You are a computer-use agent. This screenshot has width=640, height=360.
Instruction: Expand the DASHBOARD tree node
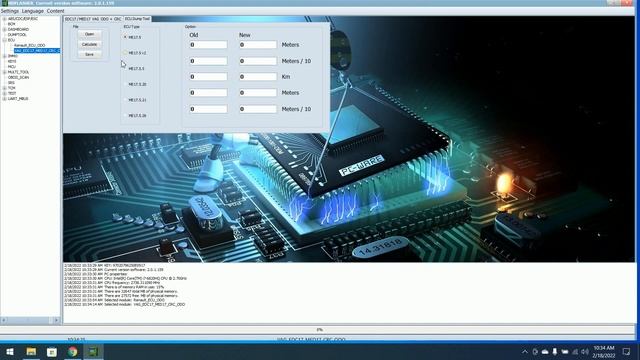pos(4,29)
